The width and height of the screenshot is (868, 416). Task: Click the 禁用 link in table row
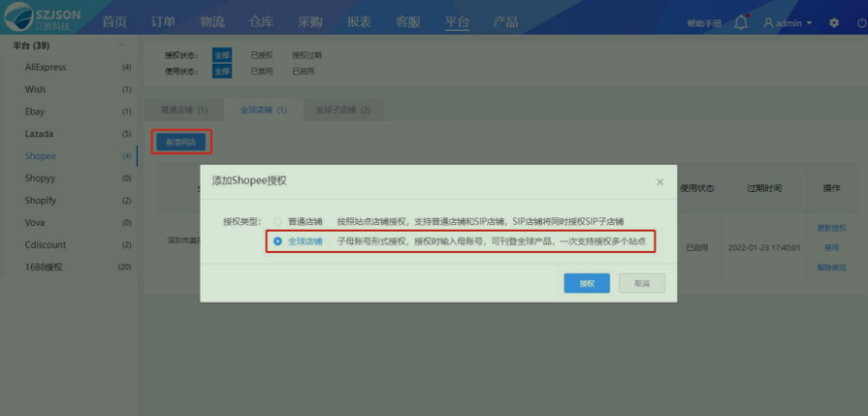tap(831, 248)
